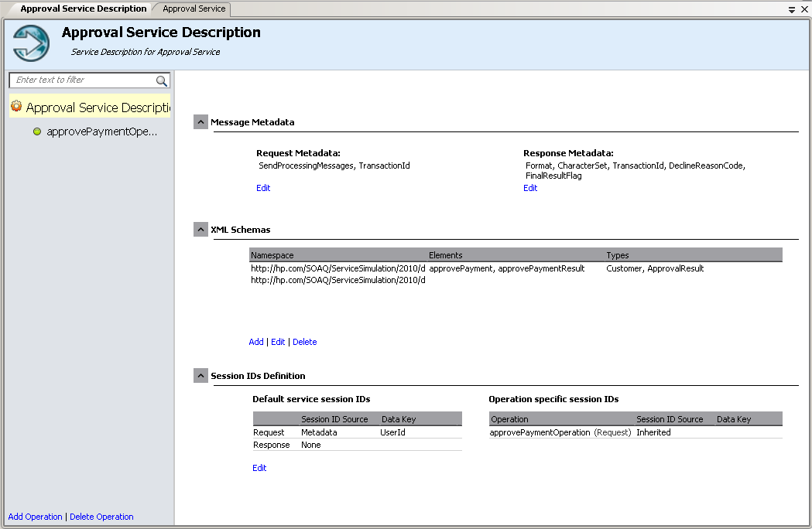Click Delete Operation link
This screenshot has height=529, width=812.
[101, 517]
